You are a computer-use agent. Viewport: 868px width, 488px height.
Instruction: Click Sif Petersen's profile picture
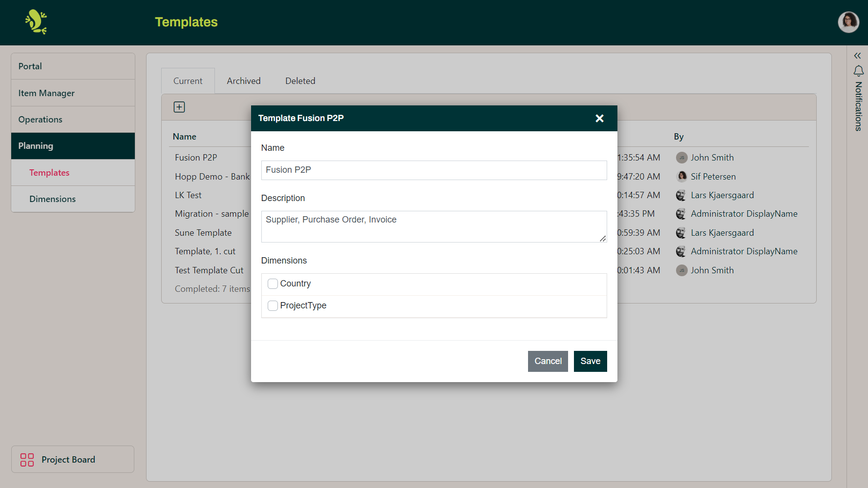point(681,176)
